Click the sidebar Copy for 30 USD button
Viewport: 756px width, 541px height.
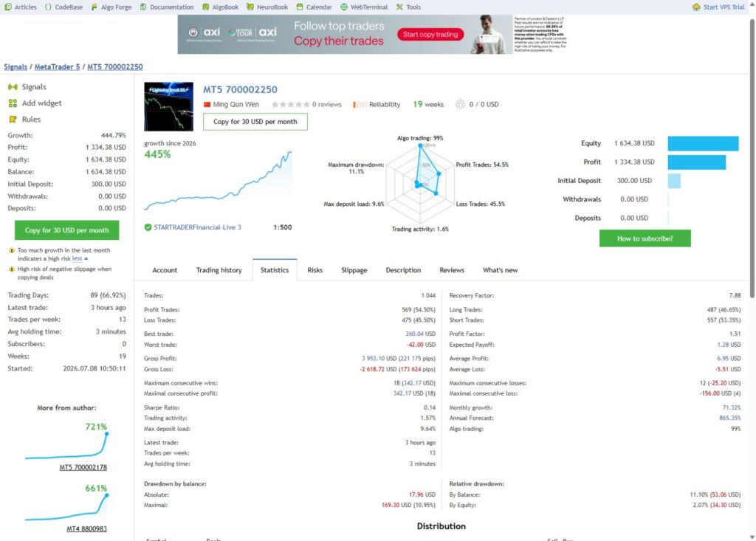(66, 230)
